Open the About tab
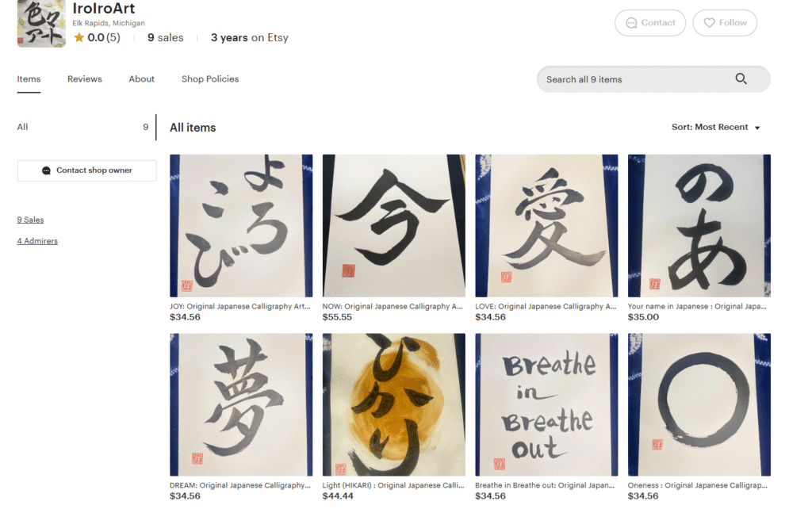The width and height of the screenshot is (812, 509). pyautogui.click(x=141, y=79)
